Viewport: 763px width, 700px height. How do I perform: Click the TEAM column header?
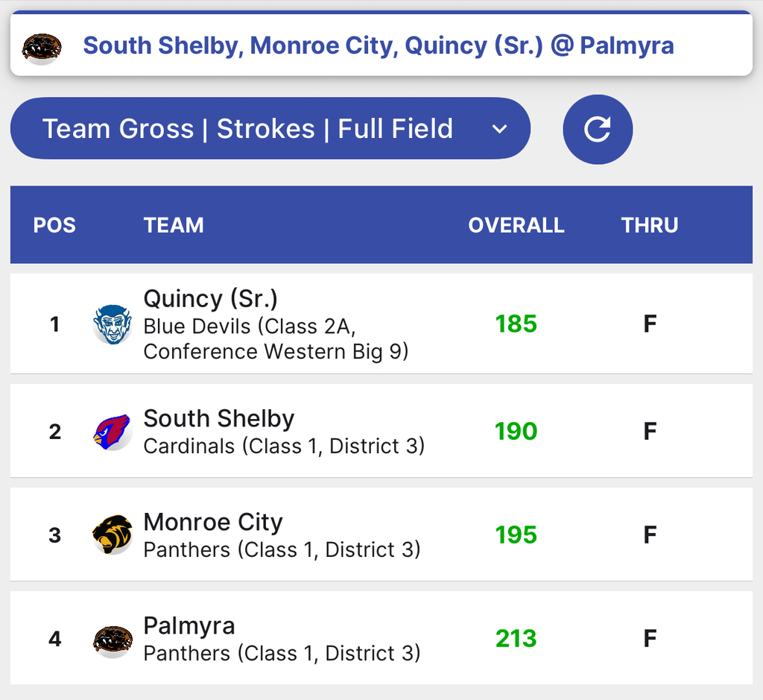[174, 225]
